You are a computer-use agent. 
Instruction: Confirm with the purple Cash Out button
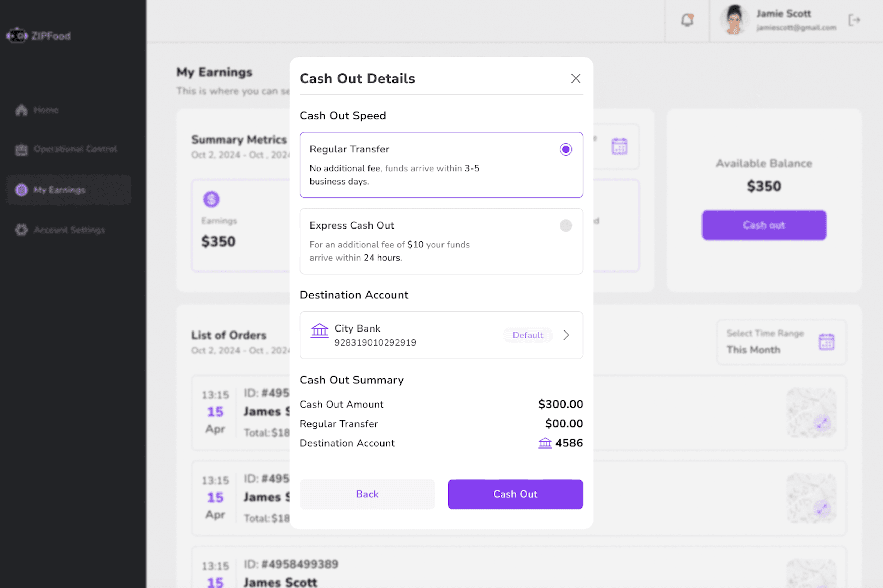[x=515, y=494]
